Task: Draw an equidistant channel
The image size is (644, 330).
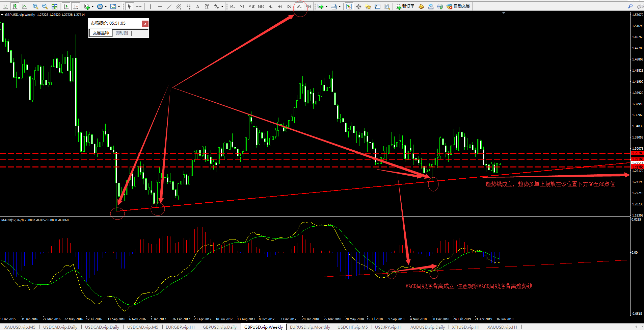Action: click(179, 6)
